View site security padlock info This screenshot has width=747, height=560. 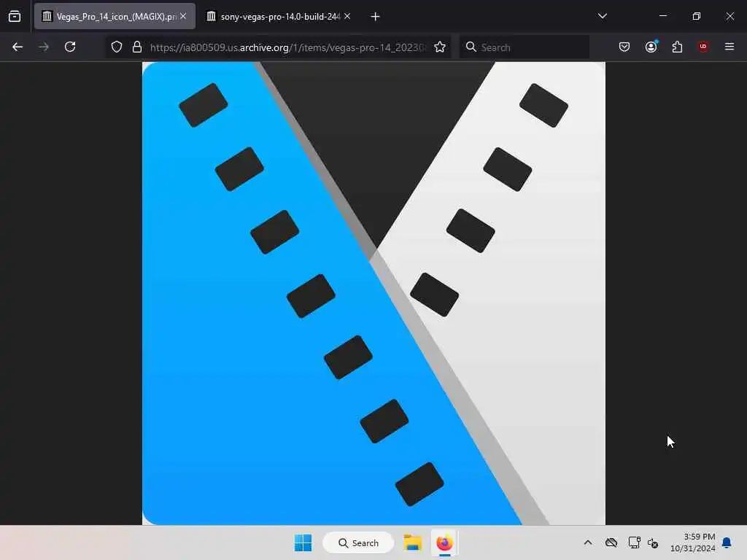coord(137,47)
